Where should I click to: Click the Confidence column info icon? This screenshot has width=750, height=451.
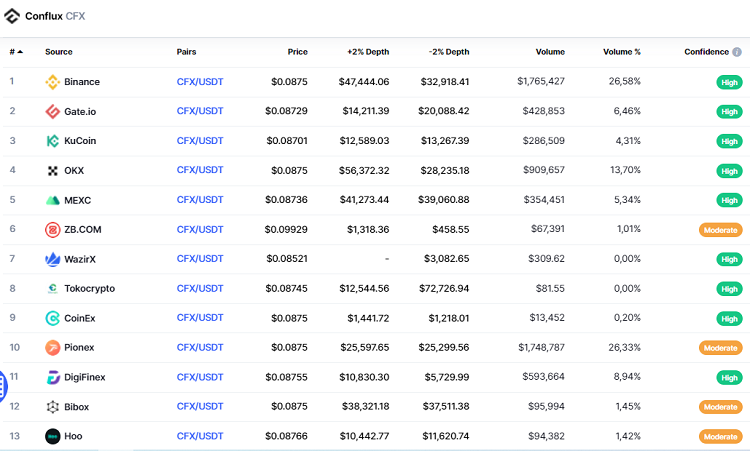pyautogui.click(x=737, y=52)
